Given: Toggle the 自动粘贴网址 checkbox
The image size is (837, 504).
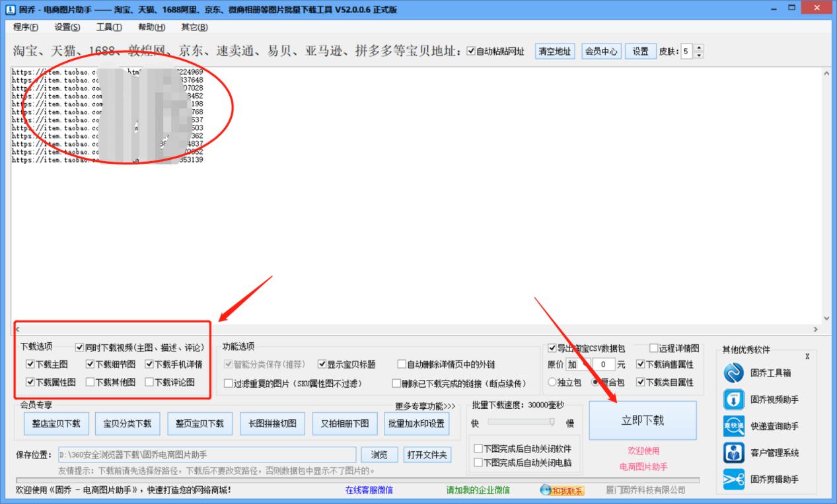Looking at the screenshot, I should pyautogui.click(x=471, y=52).
